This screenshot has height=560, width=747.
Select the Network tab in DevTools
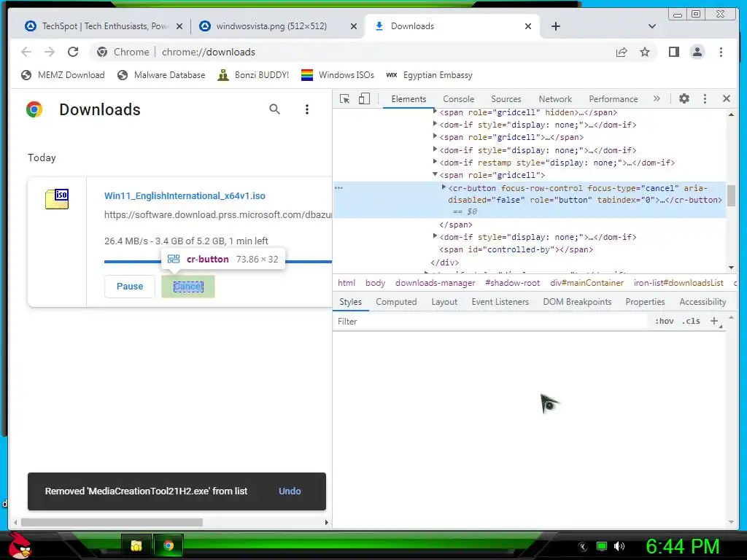point(555,99)
